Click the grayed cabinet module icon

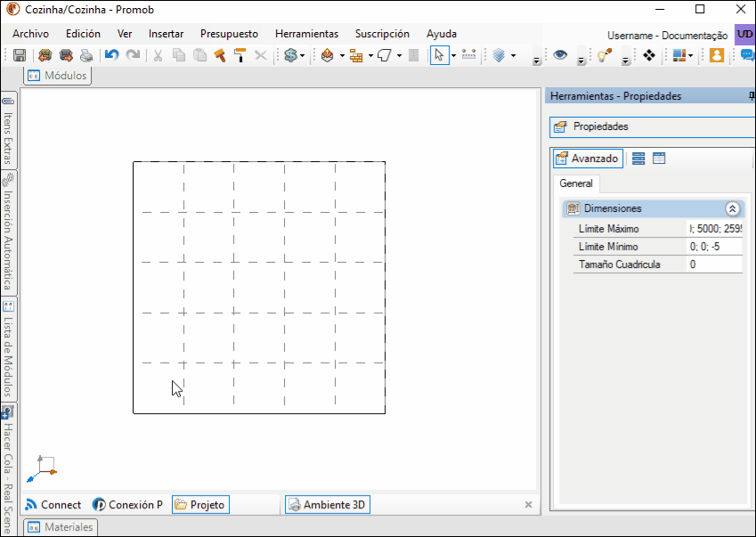click(414, 55)
